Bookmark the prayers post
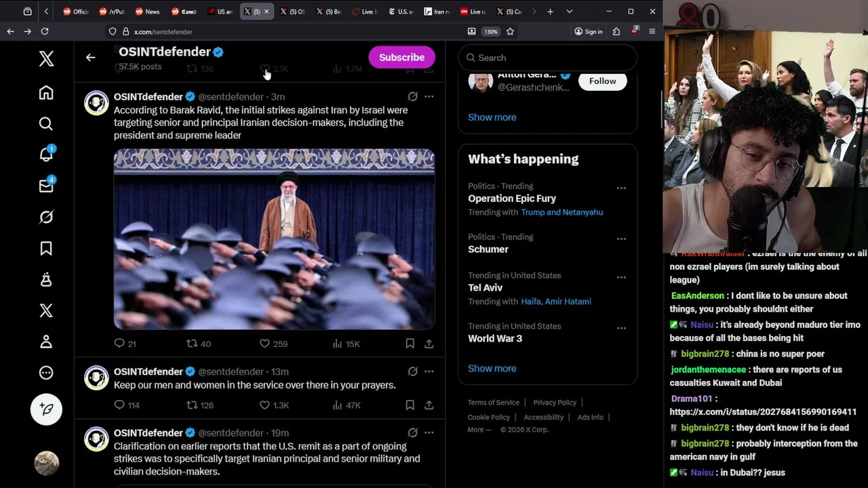868x488 pixels. [x=410, y=405]
